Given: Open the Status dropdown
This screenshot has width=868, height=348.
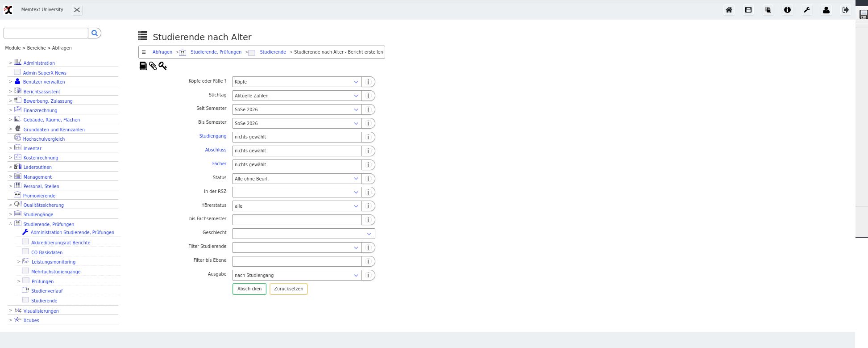Looking at the screenshot, I should [x=297, y=179].
